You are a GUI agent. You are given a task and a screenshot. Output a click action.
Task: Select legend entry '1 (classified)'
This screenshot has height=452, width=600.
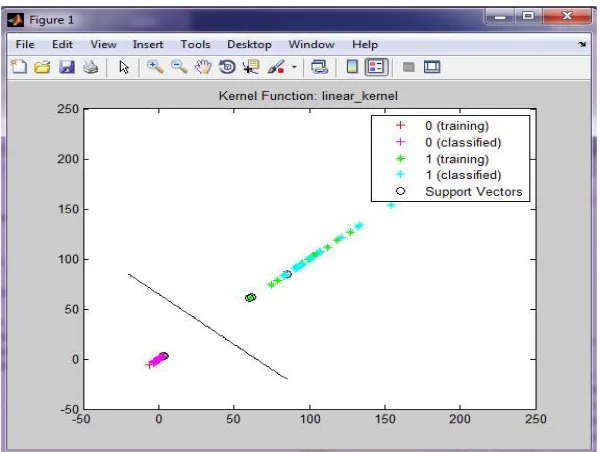coord(463,175)
